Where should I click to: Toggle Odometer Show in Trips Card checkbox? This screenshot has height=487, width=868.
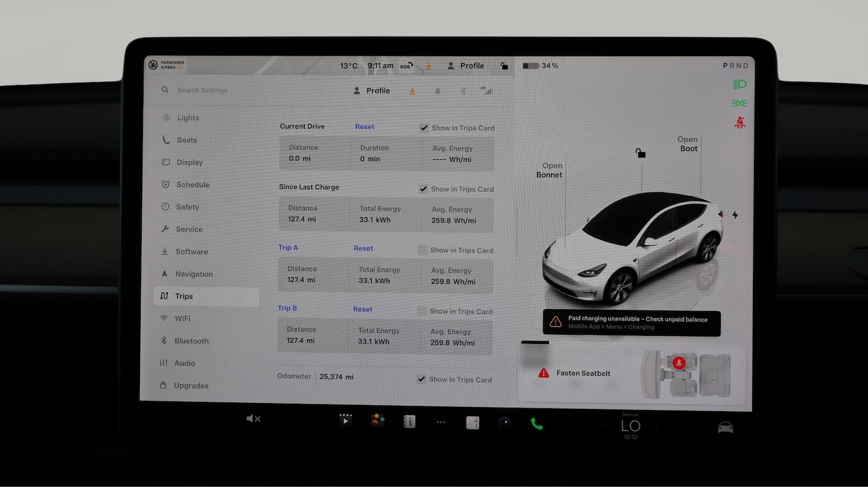421,379
